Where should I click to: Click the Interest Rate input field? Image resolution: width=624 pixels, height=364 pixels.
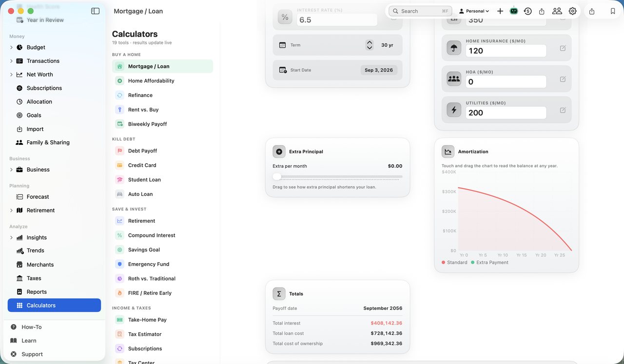[x=337, y=19]
